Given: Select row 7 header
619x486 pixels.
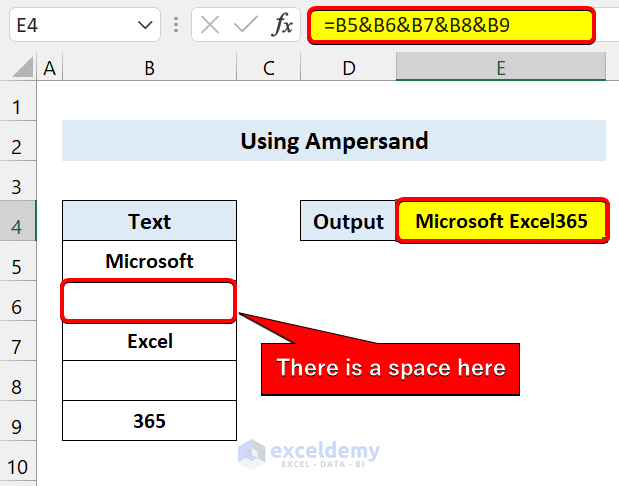Looking at the screenshot, I should tap(18, 341).
